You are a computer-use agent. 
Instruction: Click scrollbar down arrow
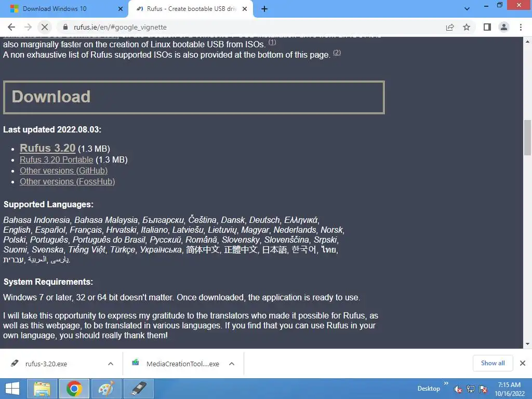[x=527, y=344]
